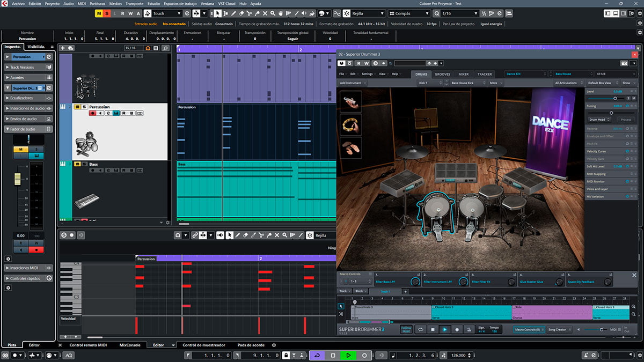
Task: Select the Mute X tool in the main toolbar
Action: coord(265,13)
